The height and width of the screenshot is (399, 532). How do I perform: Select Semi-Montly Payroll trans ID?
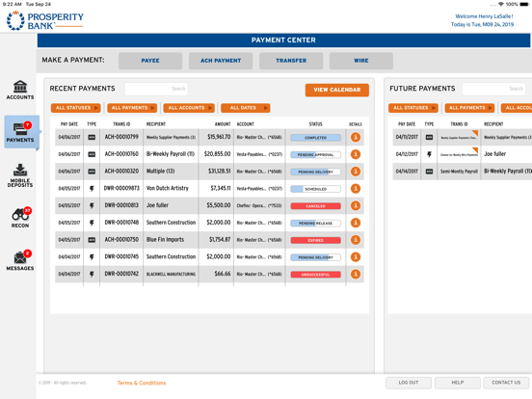(x=459, y=172)
